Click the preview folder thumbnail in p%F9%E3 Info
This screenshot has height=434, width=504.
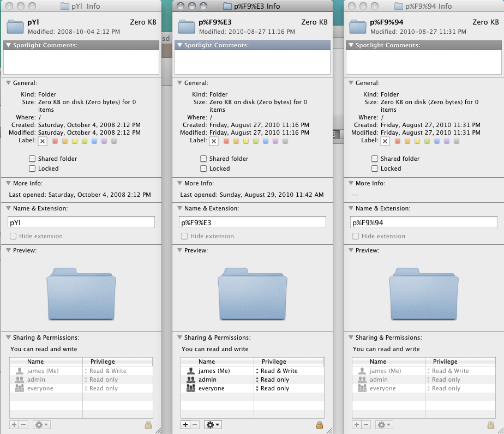253,294
